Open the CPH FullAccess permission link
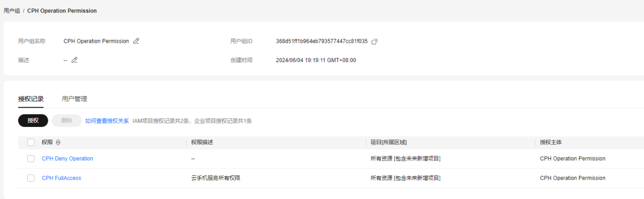Screen dimensions: 644x199 tap(61, 178)
